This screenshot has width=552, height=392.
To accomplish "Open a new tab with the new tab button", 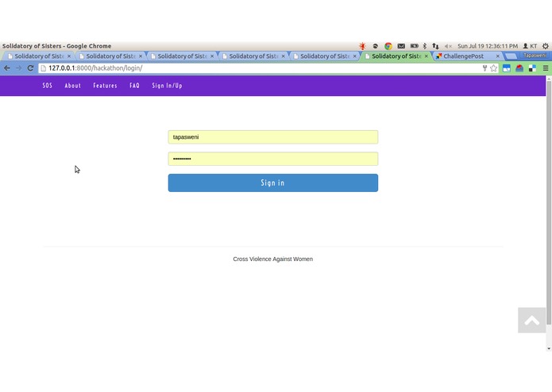I will [511, 56].
